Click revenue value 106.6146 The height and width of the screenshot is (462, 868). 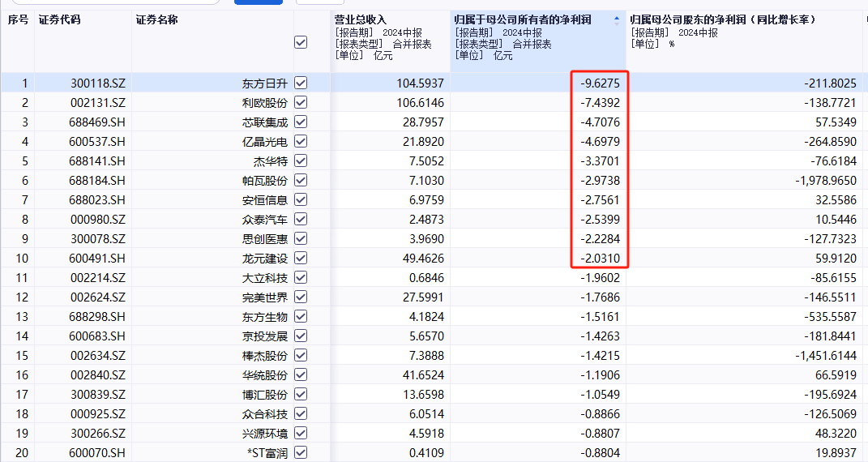420,103
